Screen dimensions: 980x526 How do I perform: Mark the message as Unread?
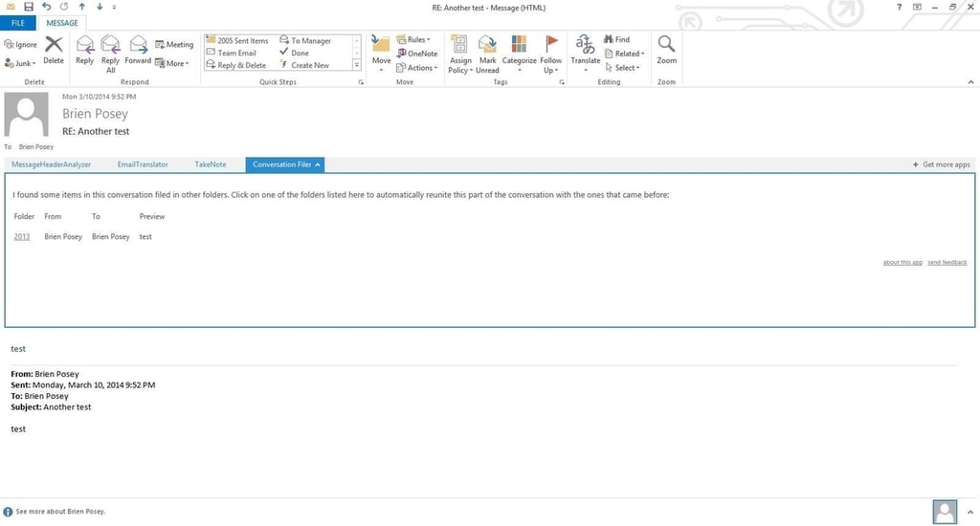coord(487,55)
